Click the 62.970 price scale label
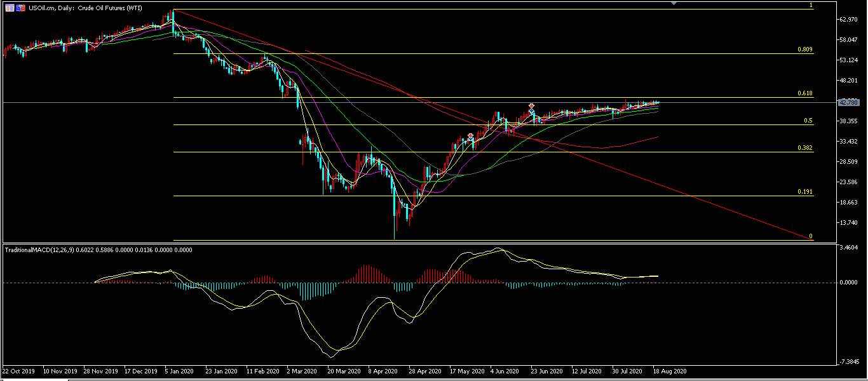The image size is (868, 381). [x=849, y=20]
